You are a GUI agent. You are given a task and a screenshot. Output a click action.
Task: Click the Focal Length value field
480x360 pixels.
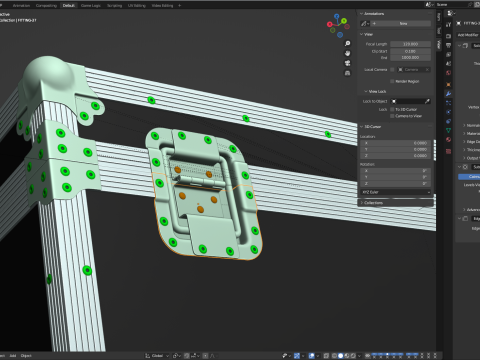pyautogui.click(x=411, y=44)
